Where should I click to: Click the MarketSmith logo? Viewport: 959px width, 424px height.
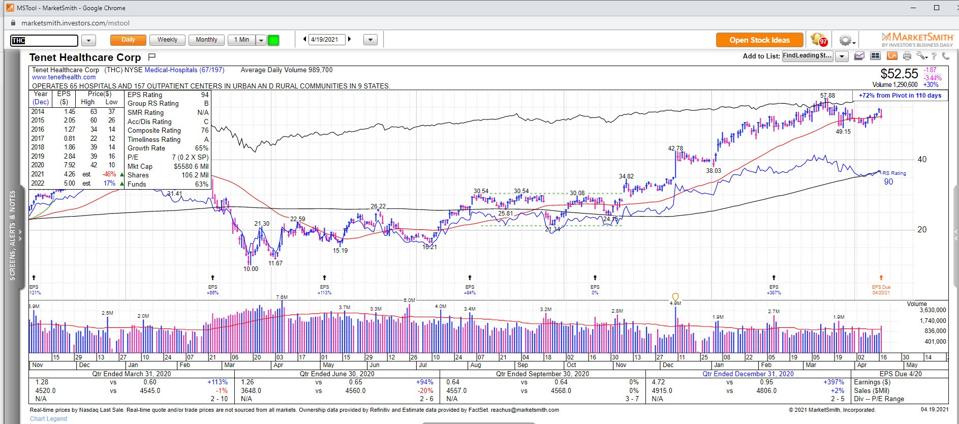(x=917, y=39)
